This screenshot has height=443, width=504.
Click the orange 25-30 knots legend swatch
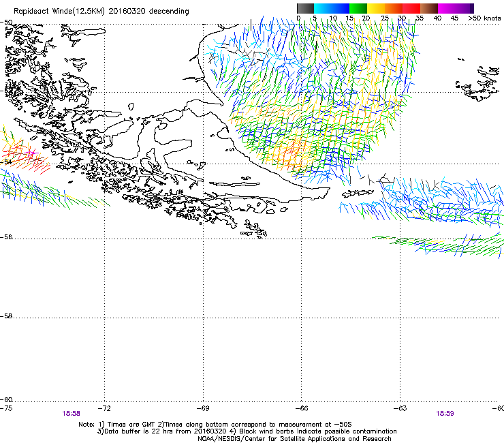(394, 8)
